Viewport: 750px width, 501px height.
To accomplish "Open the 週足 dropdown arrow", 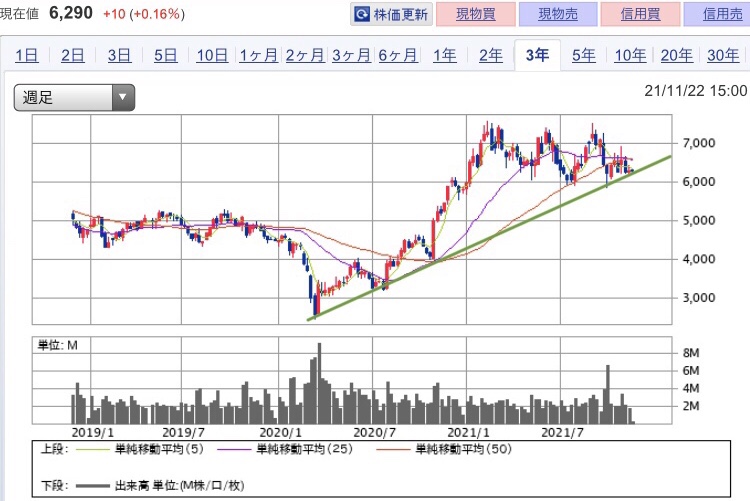I will point(122,98).
